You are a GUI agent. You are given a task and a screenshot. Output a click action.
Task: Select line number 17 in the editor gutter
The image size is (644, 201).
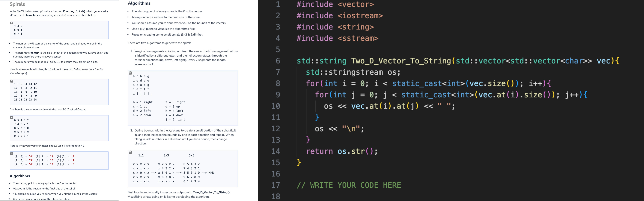(276, 185)
